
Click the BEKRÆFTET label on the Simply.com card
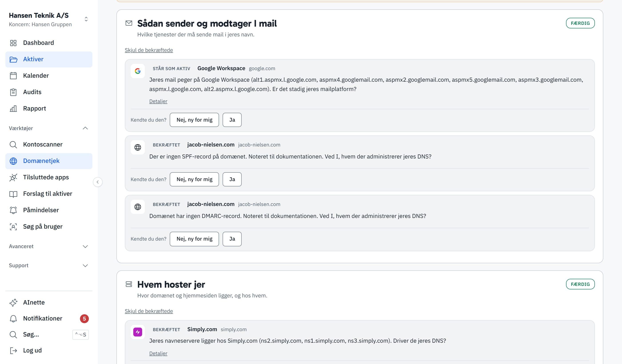[166, 330]
